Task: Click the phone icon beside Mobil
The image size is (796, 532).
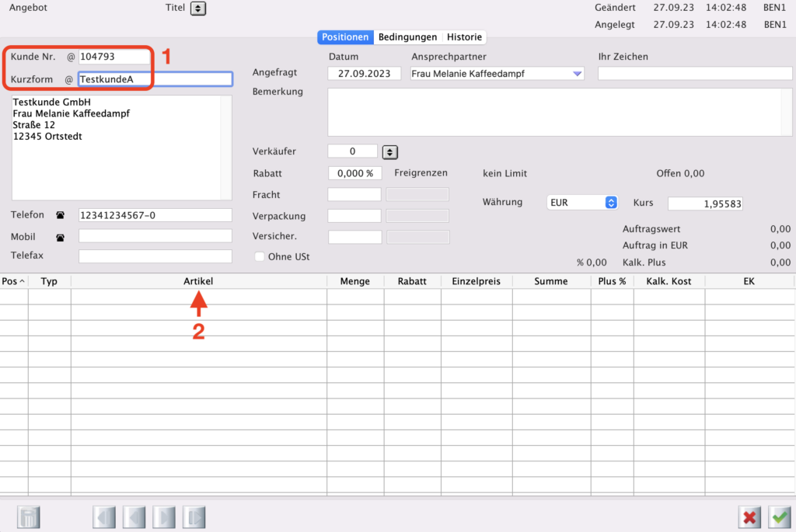Action: (60, 236)
